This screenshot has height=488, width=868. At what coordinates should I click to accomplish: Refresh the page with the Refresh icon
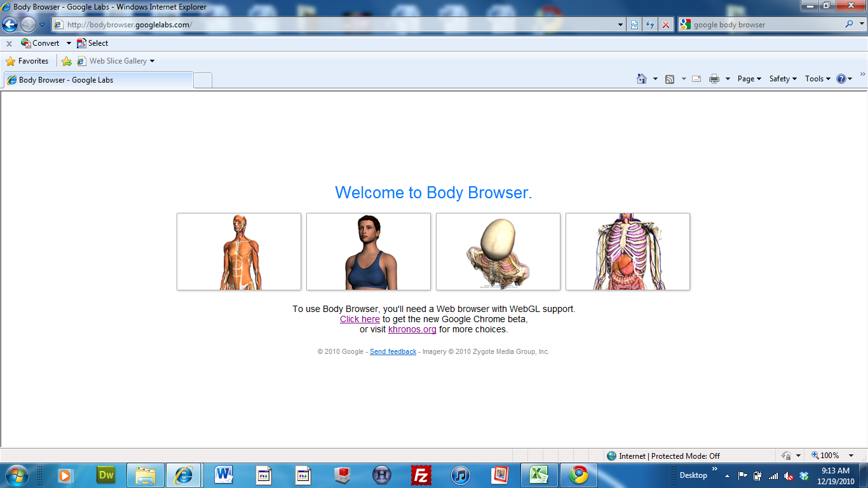(x=650, y=25)
